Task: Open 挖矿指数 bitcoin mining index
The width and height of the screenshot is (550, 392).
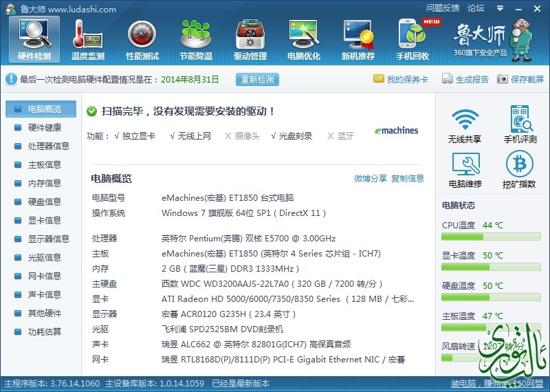Action: pos(519,170)
